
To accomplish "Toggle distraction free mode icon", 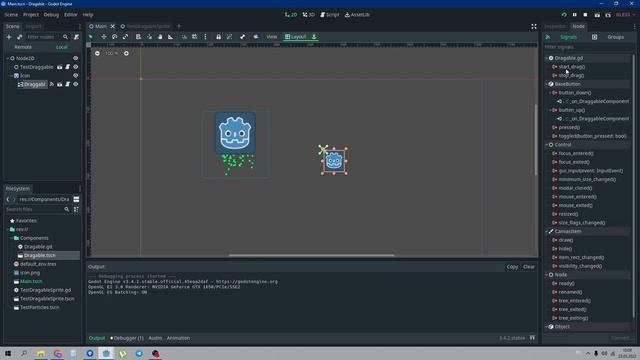I will coord(534,27).
